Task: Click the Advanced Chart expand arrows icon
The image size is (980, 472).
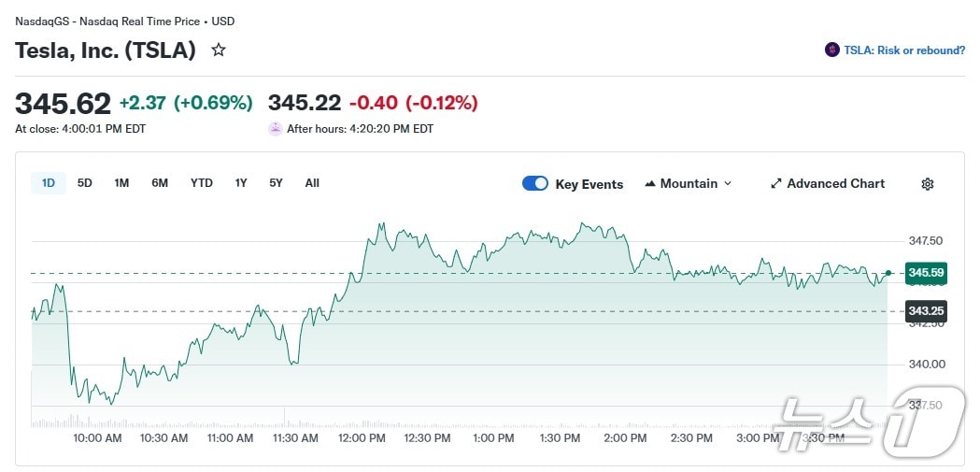Action: 775,184
